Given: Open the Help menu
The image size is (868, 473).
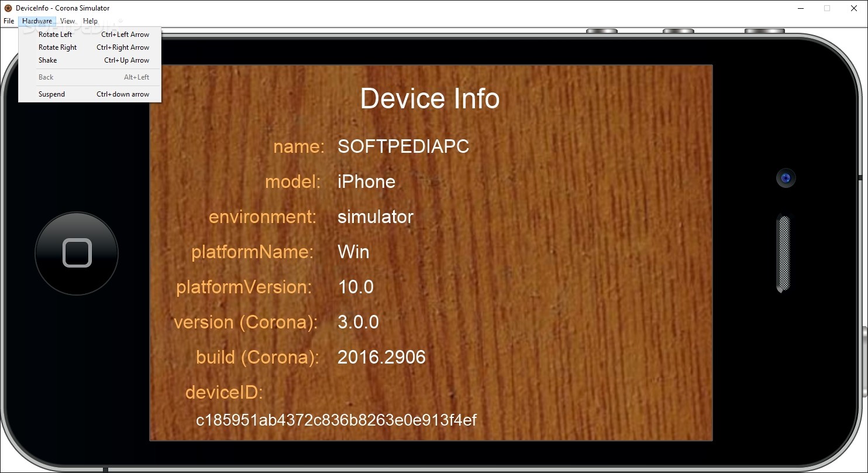Looking at the screenshot, I should click(90, 21).
